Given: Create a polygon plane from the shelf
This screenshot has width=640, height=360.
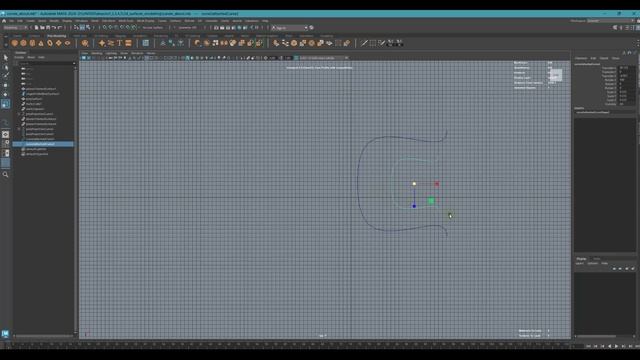Looking at the screenshot, I should (58, 43).
